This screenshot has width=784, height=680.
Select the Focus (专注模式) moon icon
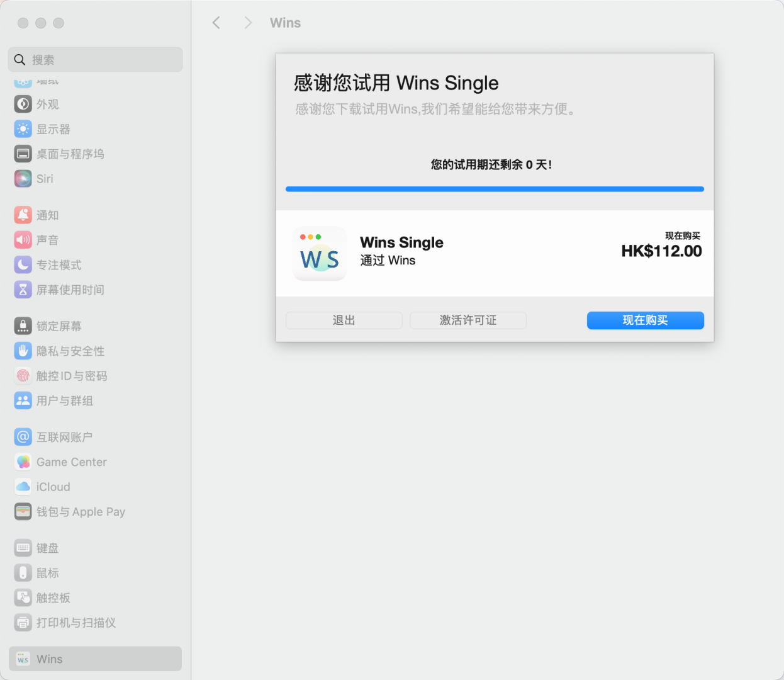click(x=23, y=265)
